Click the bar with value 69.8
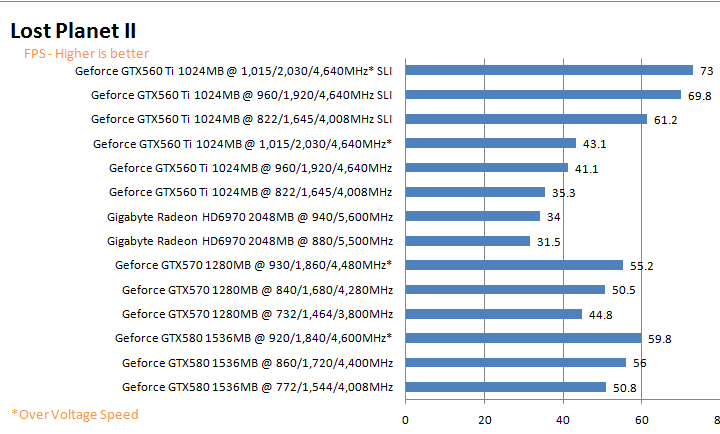 543,95
